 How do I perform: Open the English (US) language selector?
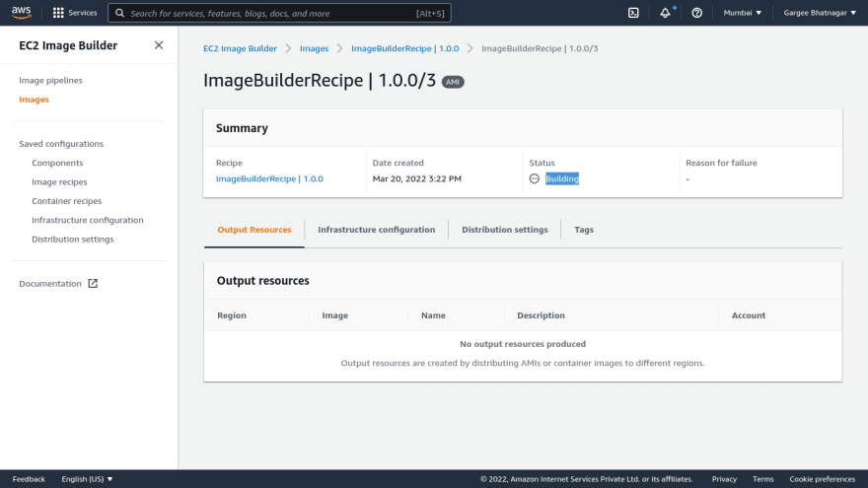click(87, 479)
